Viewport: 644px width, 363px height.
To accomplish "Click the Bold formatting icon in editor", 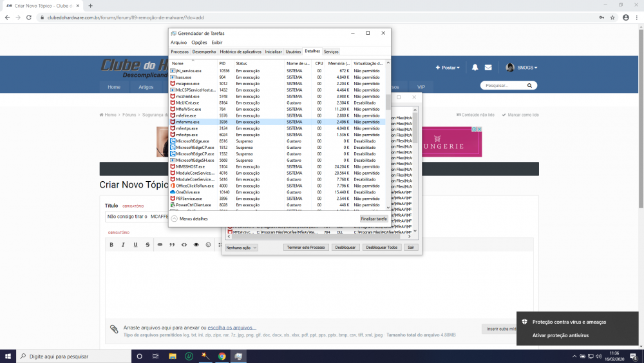I will (111, 245).
